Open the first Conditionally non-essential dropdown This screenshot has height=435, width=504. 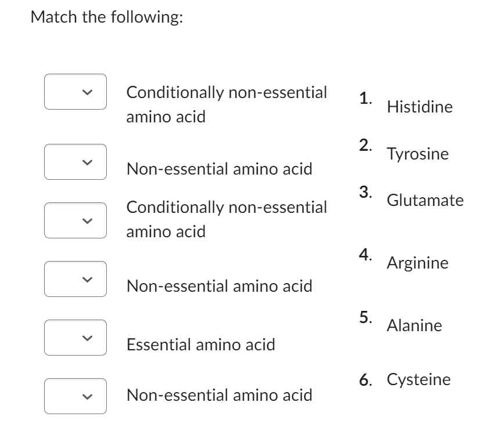tap(75, 92)
